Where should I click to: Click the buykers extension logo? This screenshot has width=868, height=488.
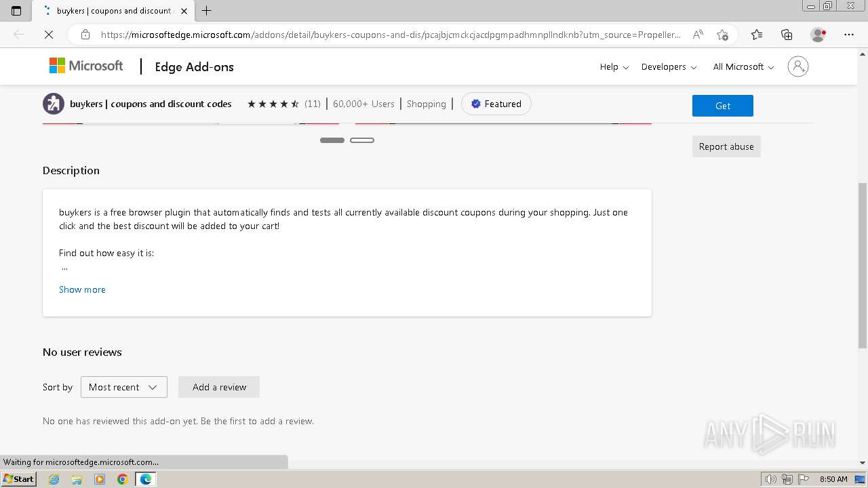click(x=54, y=104)
